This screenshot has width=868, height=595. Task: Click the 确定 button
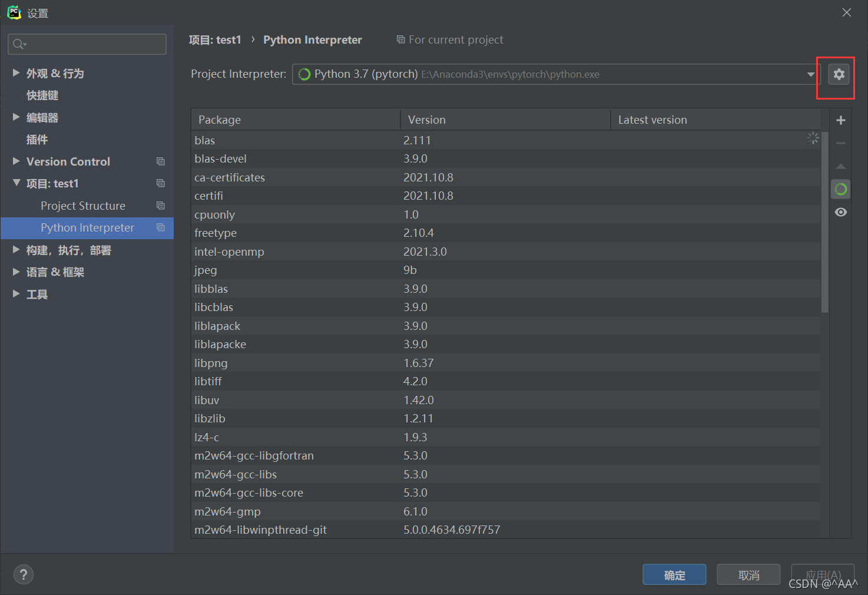pyautogui.click(x=674, y=575)
